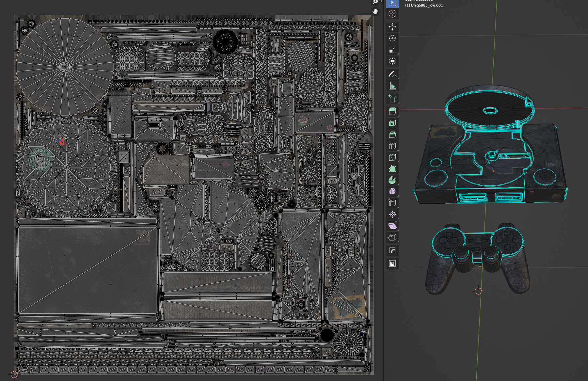Image resolution: width=588 pixels, height=381 pixels.
Task: Choose the Inset Faces tool
Action: pos(392,123)
